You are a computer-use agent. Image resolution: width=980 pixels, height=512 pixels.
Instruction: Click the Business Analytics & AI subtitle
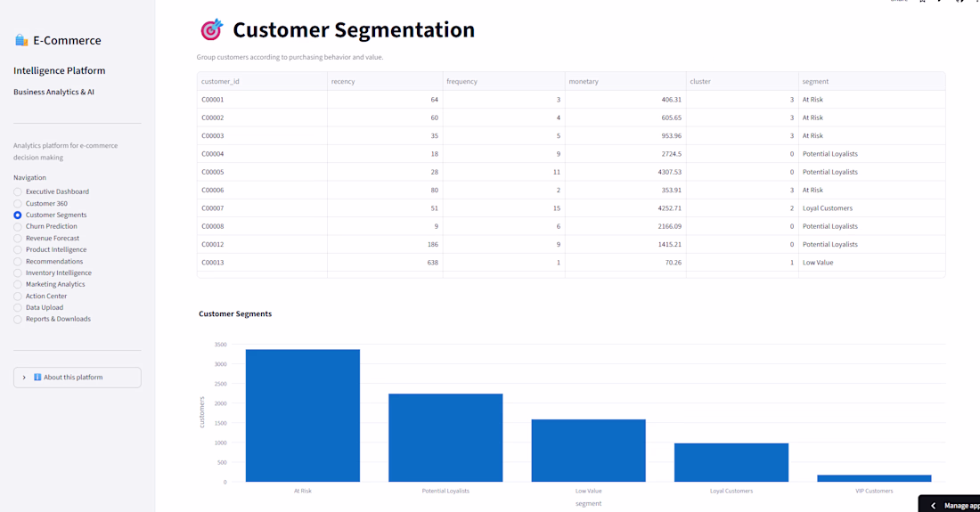(53, 92)
